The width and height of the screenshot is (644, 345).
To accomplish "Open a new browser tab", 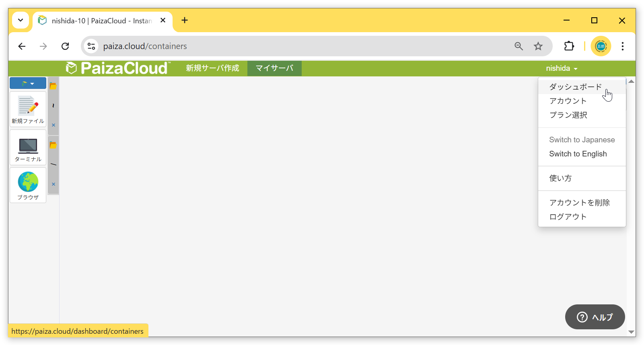I will point(185,20).
